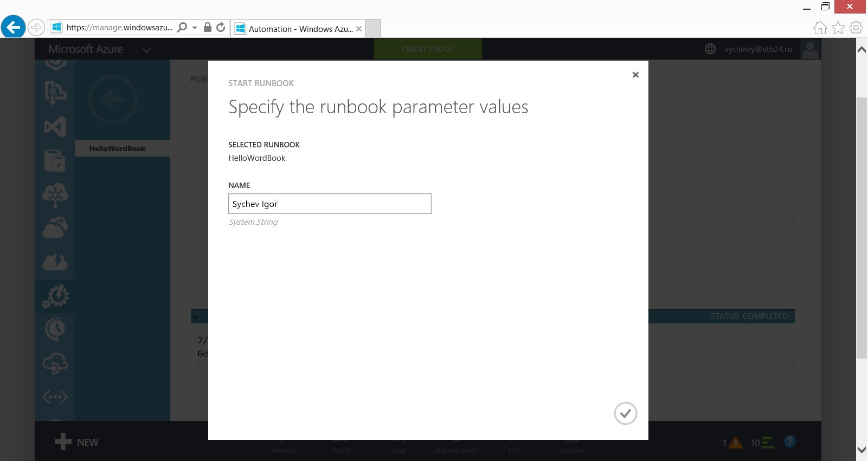The image size is (868, 461).
Task: Select the Automation gear-lightning sidebar icon
Action: click(x=55, y=296)
